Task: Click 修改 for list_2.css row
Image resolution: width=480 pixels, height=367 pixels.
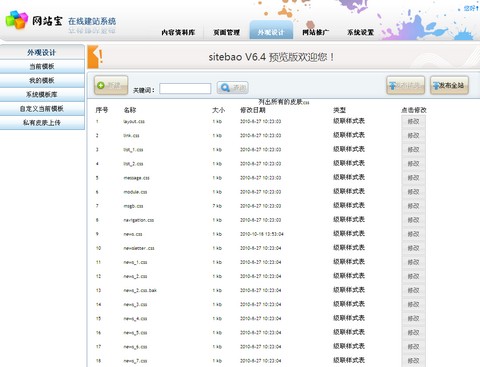Action: tap(413, 164)
